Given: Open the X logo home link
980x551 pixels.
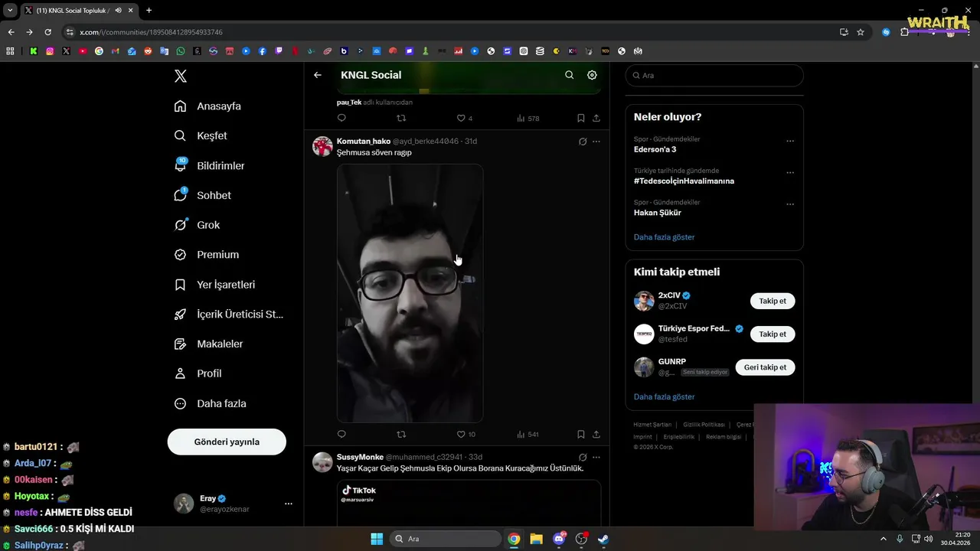Looking at the screenshot, I should [181, 76].
